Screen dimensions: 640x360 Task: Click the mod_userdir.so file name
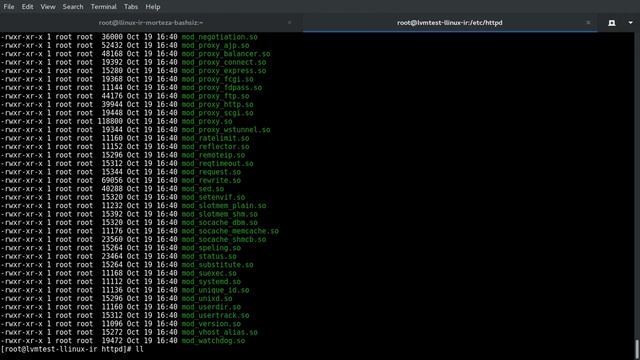pyautogui.click(x=211, y=307)
